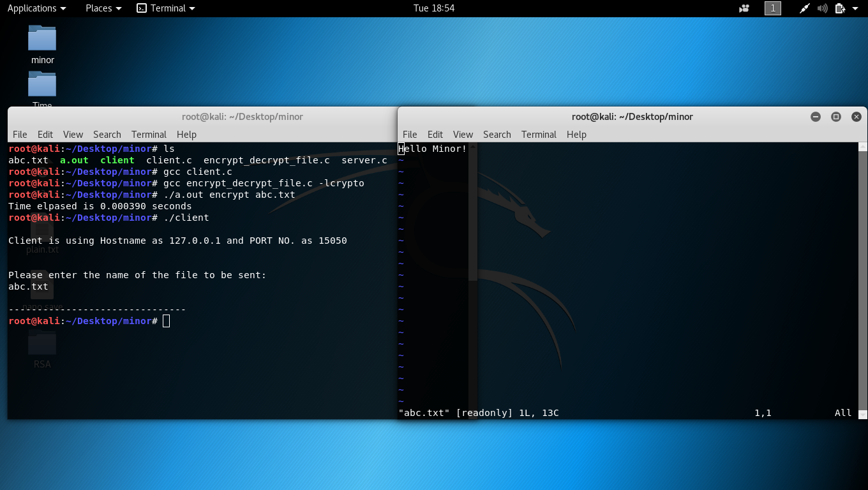Open the Terminal app menu in top bar
This screenshot has width=868, height=490.
coord(166,8)
